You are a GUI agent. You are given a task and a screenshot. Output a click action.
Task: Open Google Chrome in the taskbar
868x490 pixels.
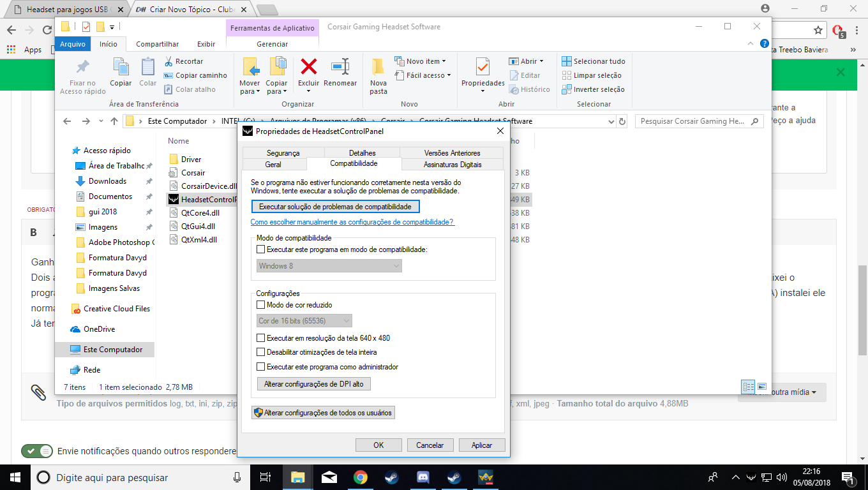coord(361,477)
